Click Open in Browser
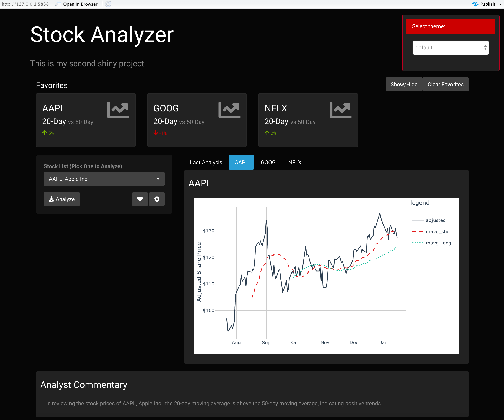 coord(76,4)
